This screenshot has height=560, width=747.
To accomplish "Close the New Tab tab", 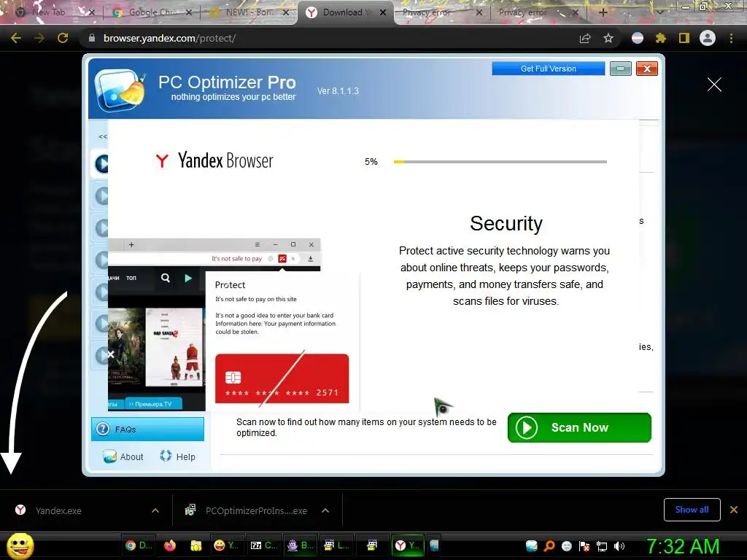I will click(91, 12).
